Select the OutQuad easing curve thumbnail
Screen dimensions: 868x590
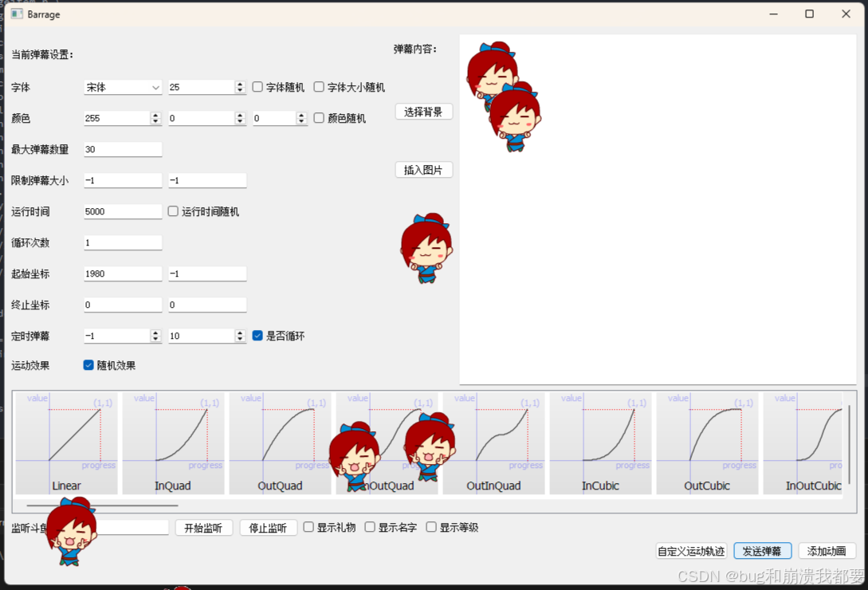280,443
